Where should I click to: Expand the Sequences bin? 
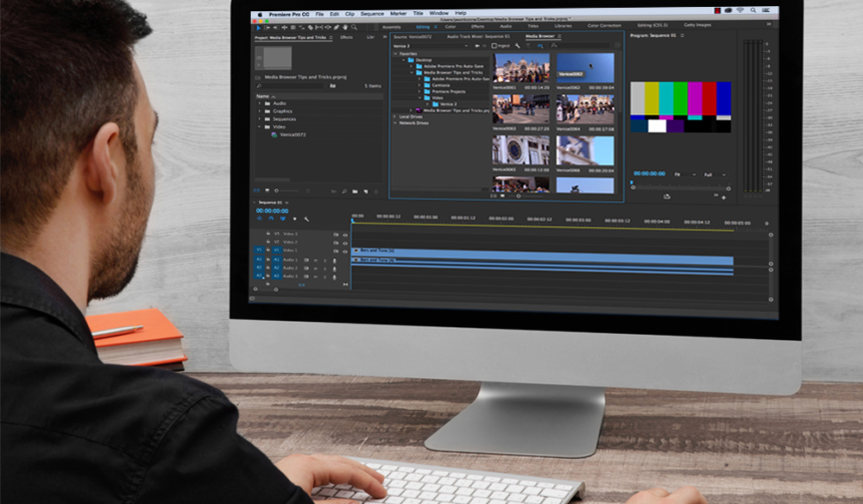(x=259, y=119)
